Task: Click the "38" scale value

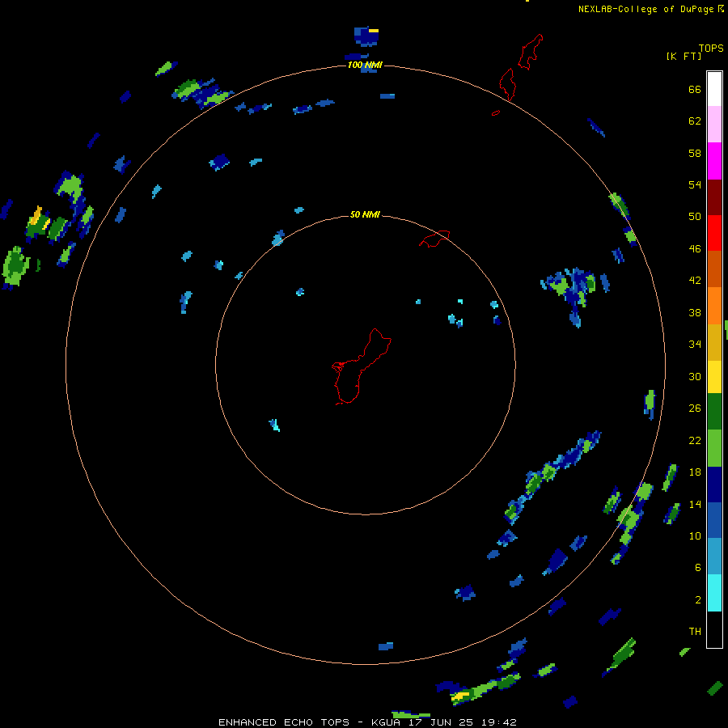Action: coord(695,312)
